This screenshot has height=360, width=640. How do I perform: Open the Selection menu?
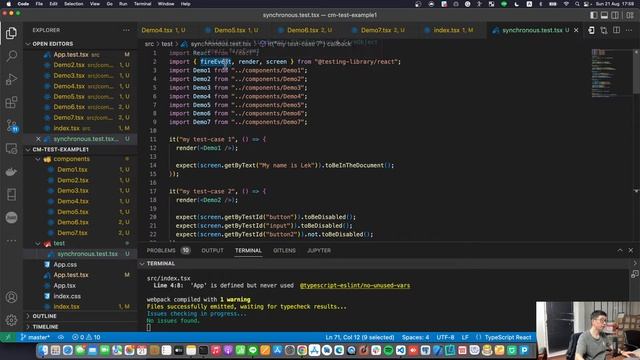pyautogui.click(x=73, y=4)
